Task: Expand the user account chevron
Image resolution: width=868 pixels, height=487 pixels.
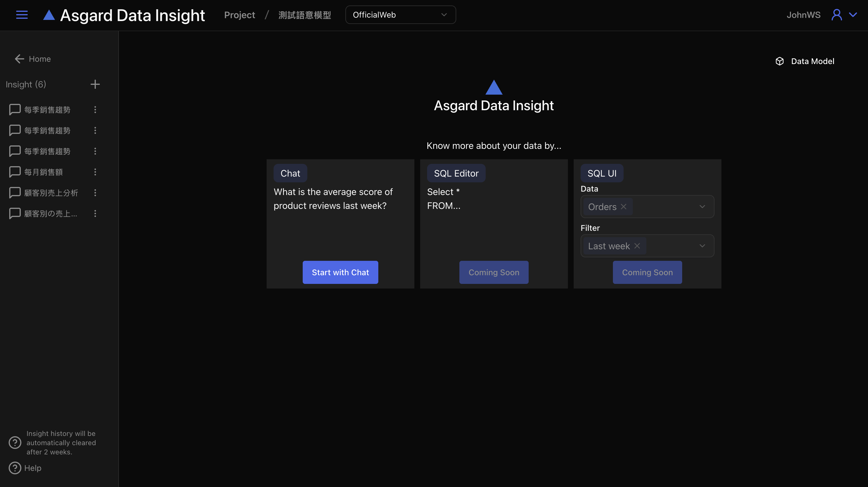Action: coord(853,15)
